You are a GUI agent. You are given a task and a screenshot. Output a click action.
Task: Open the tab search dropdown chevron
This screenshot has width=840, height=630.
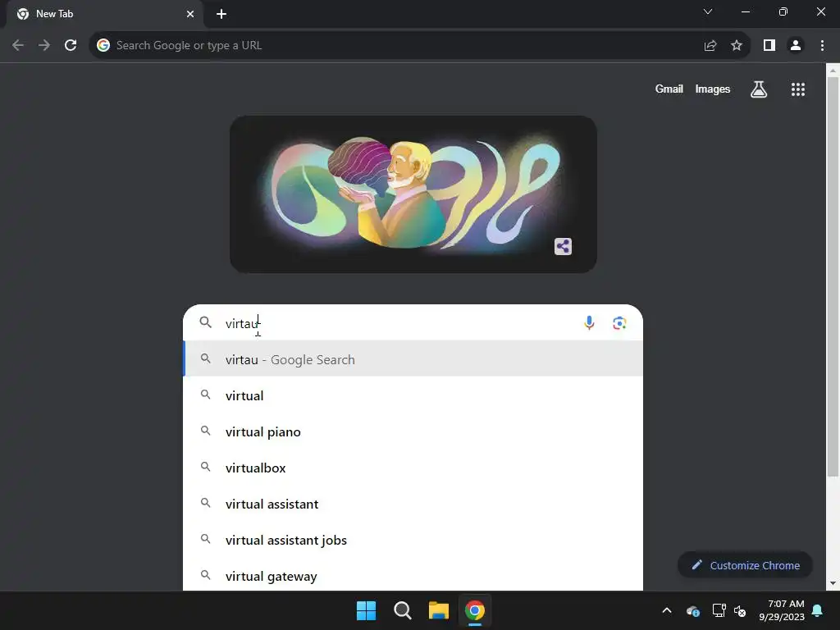coord(708,11)
